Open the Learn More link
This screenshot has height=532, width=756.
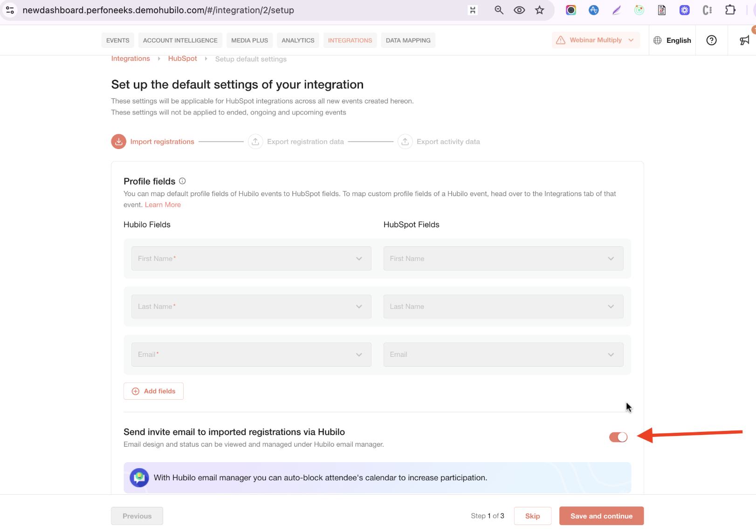tap(163, 205)
